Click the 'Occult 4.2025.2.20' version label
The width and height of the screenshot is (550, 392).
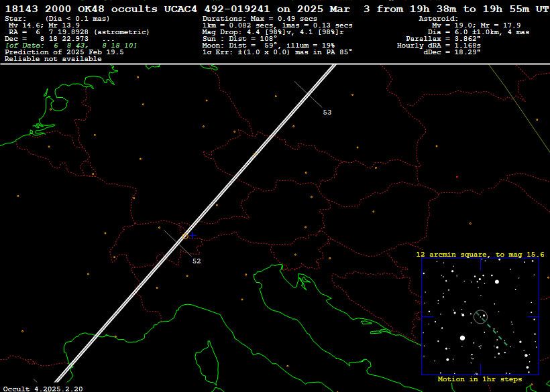tap(43, 389)
